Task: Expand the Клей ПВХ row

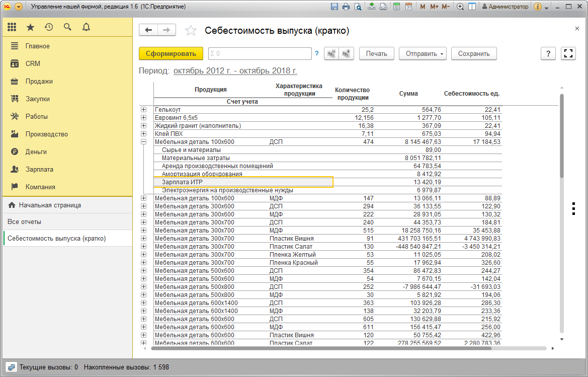Action: (x=144, y=133)
